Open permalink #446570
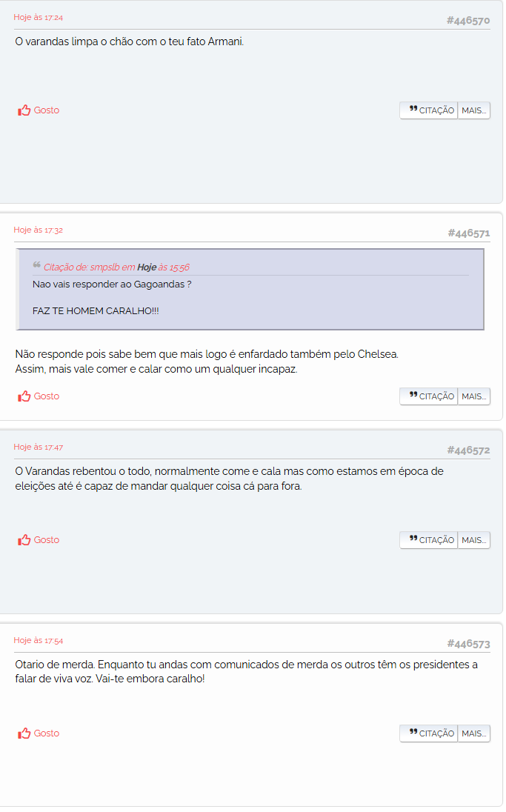Image resolution: width=506 pixels, height=812 pixels. [467, 21]
